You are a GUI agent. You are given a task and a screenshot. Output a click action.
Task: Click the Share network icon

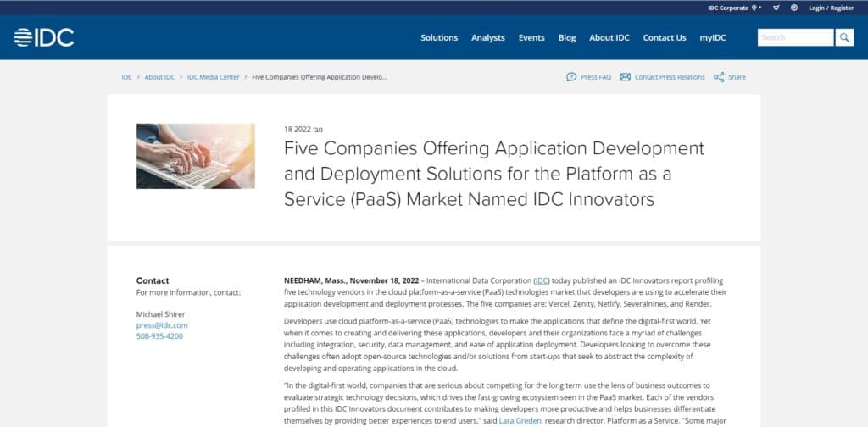(719, 77)
